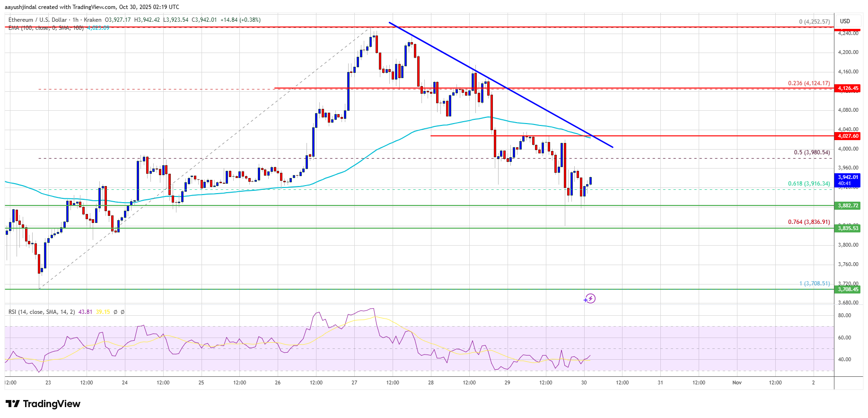This screenshot has height=418, width=868.
Task: Click the purple RSI value 43.81
Action: (x=85, y=312)
